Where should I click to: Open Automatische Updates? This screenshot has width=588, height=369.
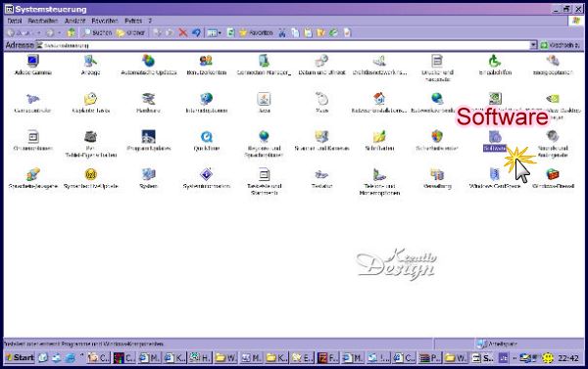pyautogui.click(x=149, y=65)
